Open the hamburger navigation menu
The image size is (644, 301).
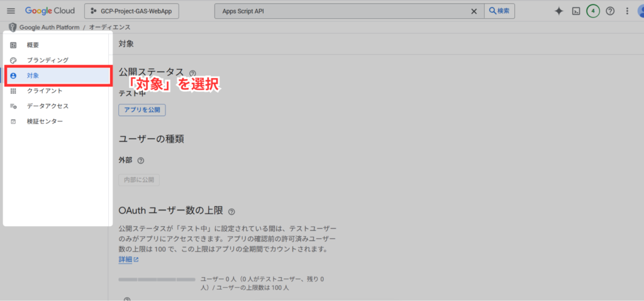click(x=11, y=11)
